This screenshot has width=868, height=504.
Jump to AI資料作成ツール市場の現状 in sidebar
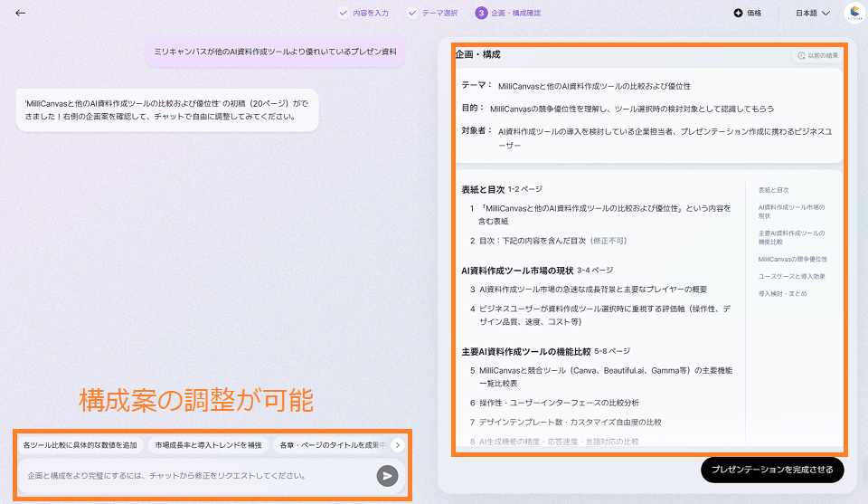(792, 212)
